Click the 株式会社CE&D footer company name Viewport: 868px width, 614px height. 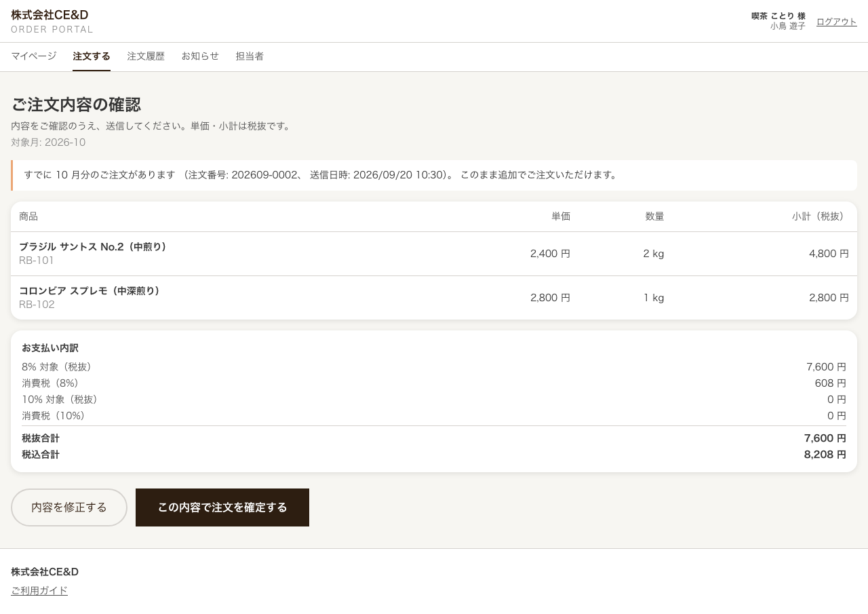click(x=45, y=572)
